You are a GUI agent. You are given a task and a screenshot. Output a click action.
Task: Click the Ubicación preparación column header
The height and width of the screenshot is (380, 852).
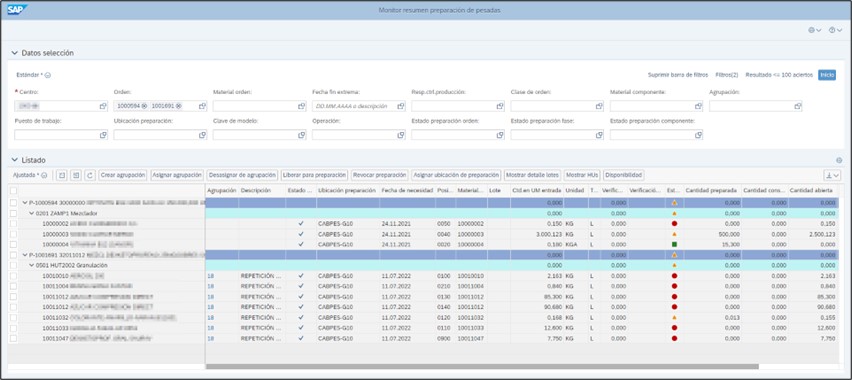(347, 190)
